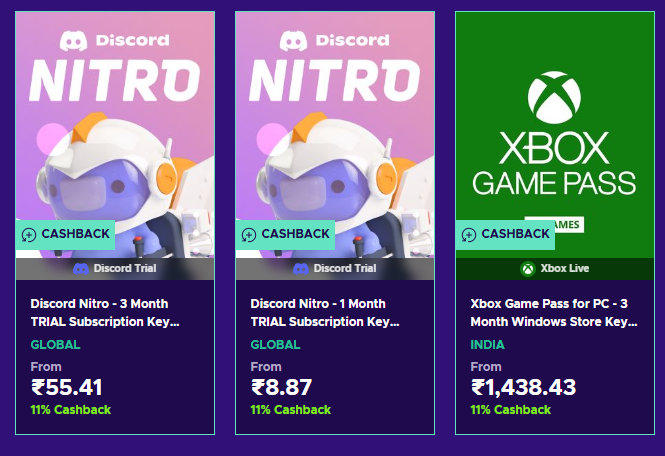Viewport: 665px width, 456px height.
Task: Click GLOBAL region label on 3 Month Nitro card
Action: (x=55, y=344)
